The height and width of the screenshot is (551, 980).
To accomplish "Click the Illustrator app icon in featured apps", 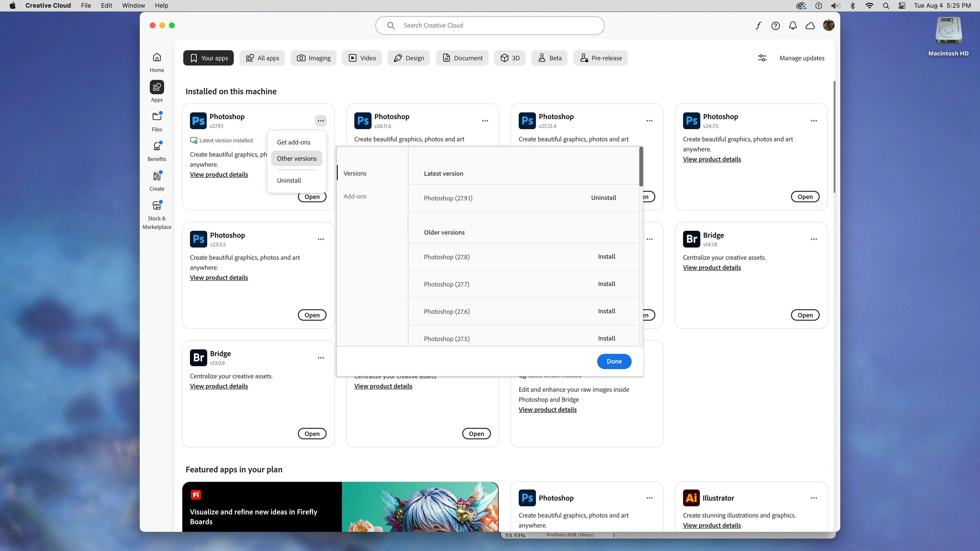I will [x=691, y=498].
